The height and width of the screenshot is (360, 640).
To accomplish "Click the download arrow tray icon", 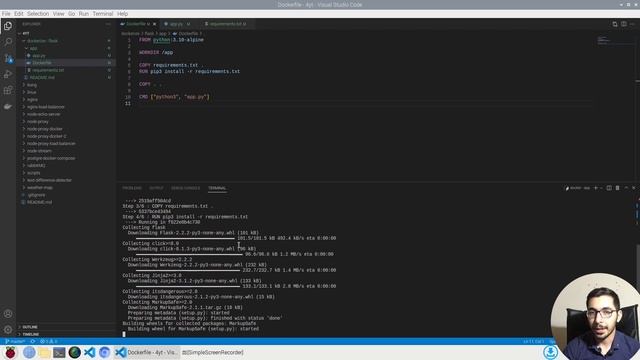I will click(x=550, y=352).
